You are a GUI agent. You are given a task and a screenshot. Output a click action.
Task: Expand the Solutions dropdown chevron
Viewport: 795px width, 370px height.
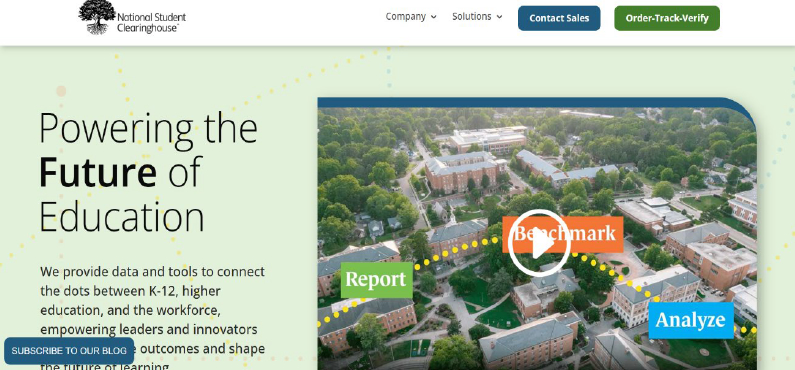pos(499,17)
